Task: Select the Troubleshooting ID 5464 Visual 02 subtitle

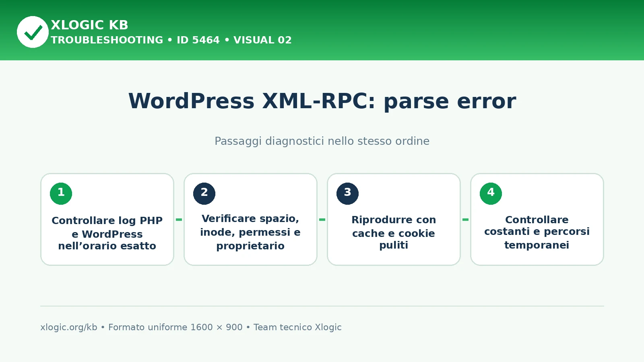Action: 171,40
